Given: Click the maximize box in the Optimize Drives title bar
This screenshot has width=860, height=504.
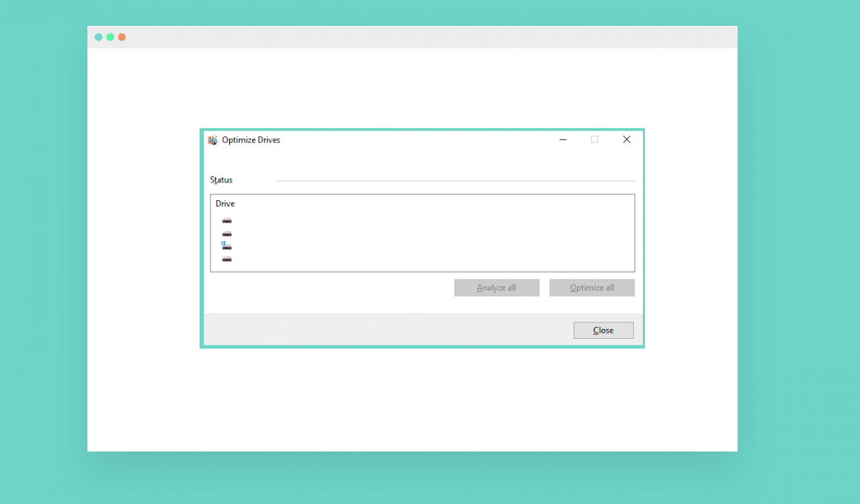Looking at the screenshot, I should [x=595, y=140].
